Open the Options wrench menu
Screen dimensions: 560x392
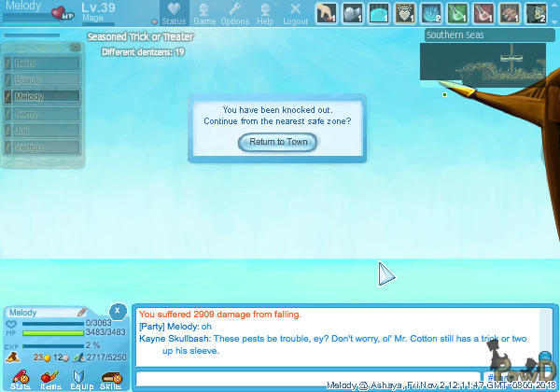234,13
